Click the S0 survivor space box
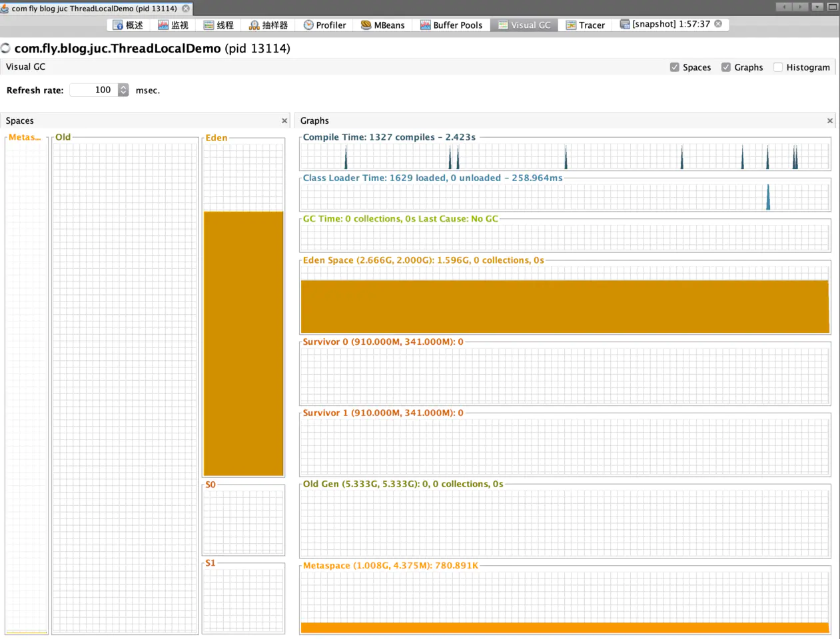840x639 pixels. pos(244,521)
